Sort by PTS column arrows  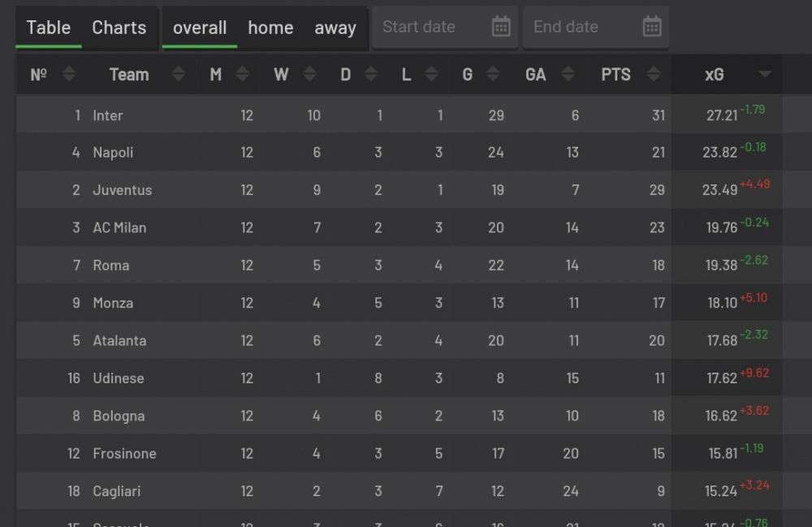tap(654, 75)
